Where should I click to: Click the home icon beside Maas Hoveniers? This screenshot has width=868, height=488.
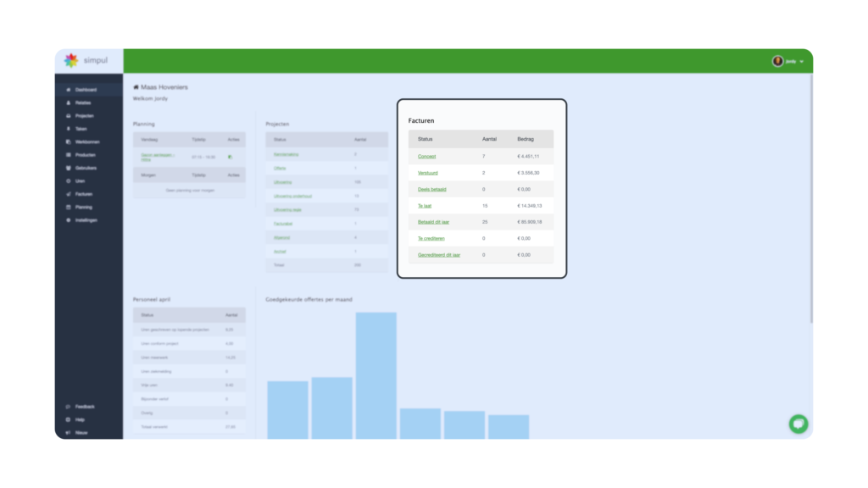click(x=136, y=87)
